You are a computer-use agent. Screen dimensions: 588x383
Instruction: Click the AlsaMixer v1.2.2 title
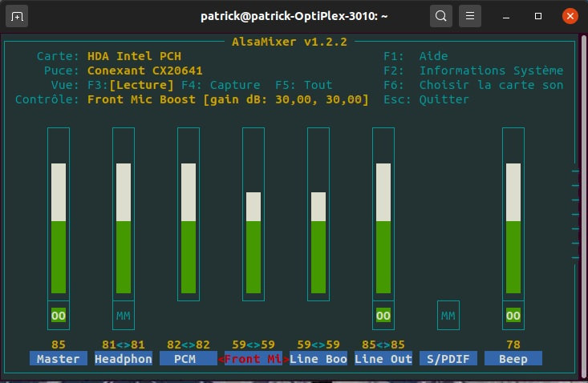pyautogui.click(x=290, y=42)
